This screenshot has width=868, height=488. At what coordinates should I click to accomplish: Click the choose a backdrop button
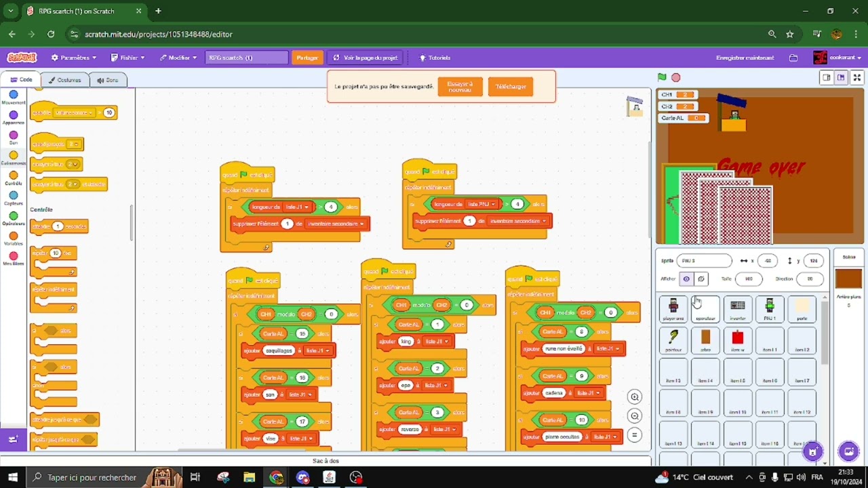[x=848, y=451]
